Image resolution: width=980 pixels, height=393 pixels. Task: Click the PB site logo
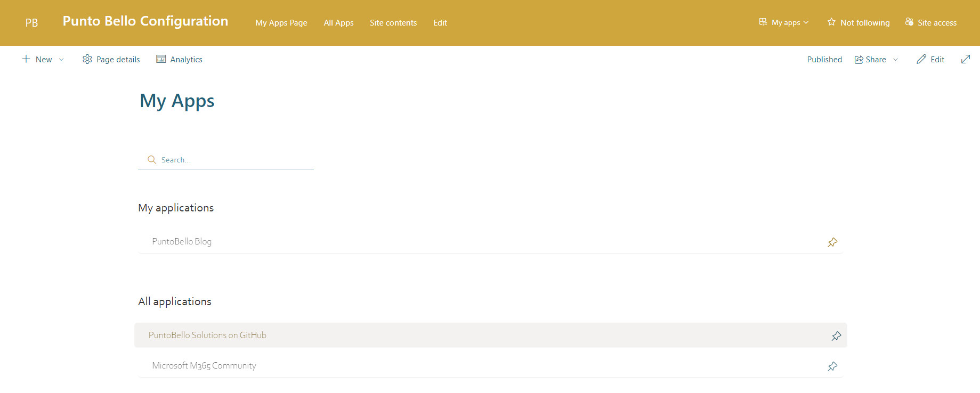pos(31,22)
